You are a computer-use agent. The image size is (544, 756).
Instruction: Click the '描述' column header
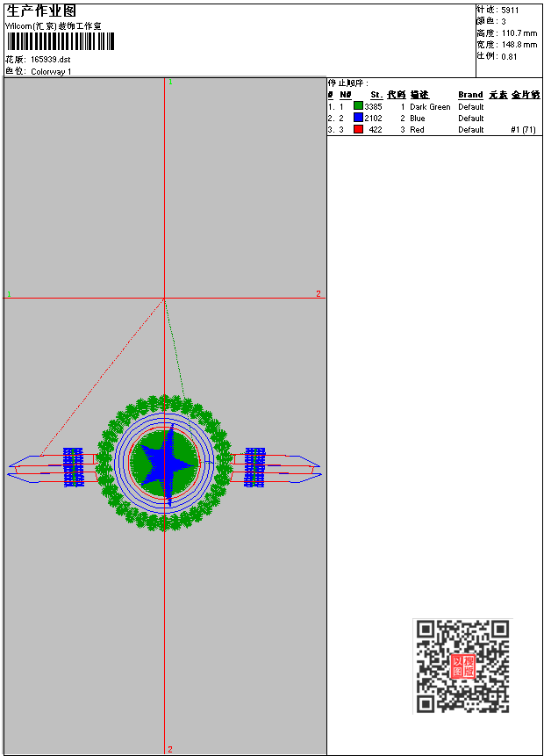[419, 95]
